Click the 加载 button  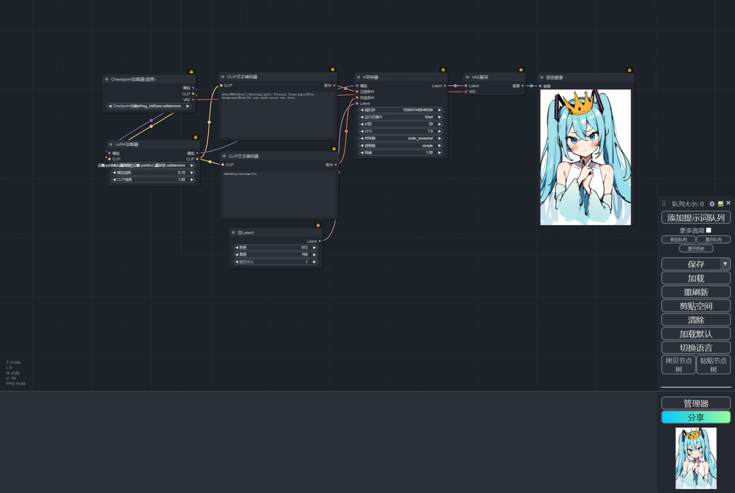(x=696, y=278)
